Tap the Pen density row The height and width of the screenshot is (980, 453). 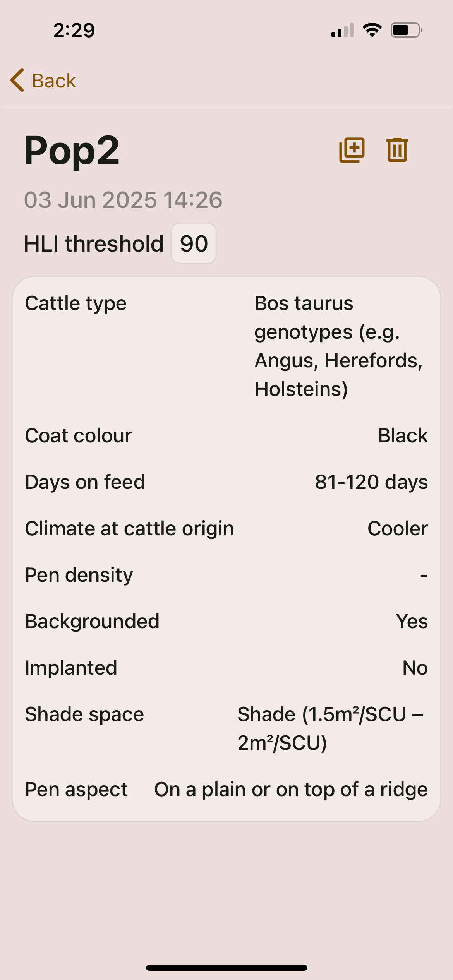click(x=226, y=575)
